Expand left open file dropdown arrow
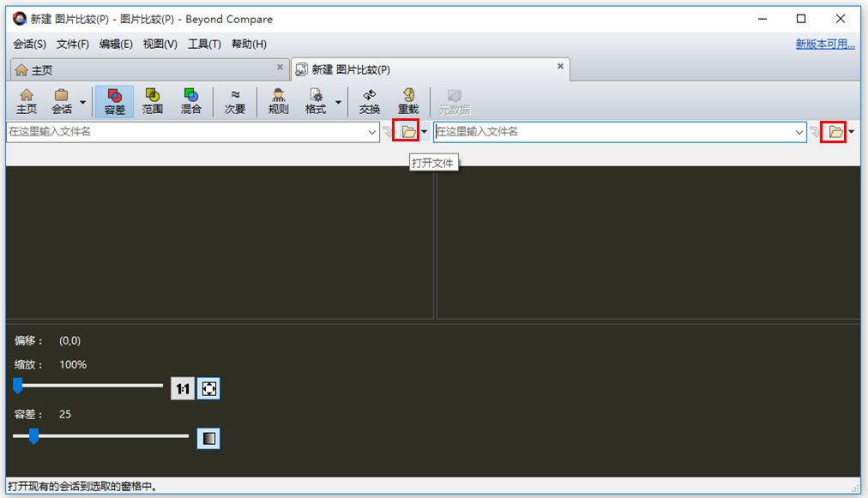 point(425,132)
